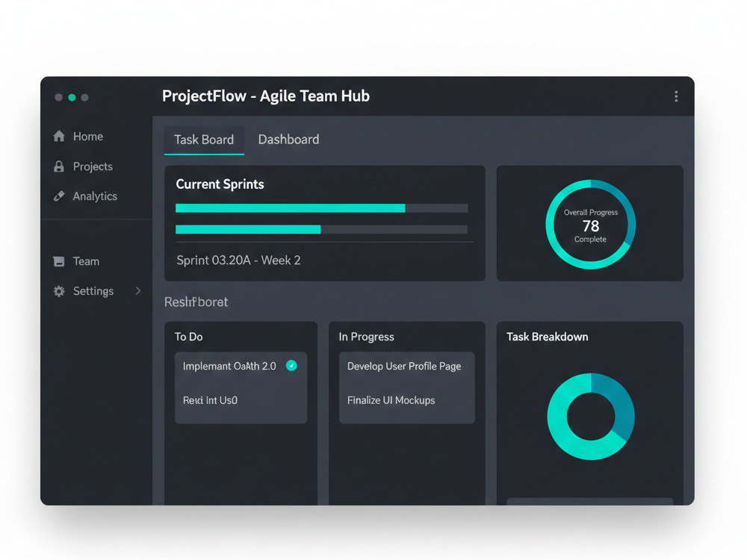Click the Task Breakdown heading

coord(548,337)
